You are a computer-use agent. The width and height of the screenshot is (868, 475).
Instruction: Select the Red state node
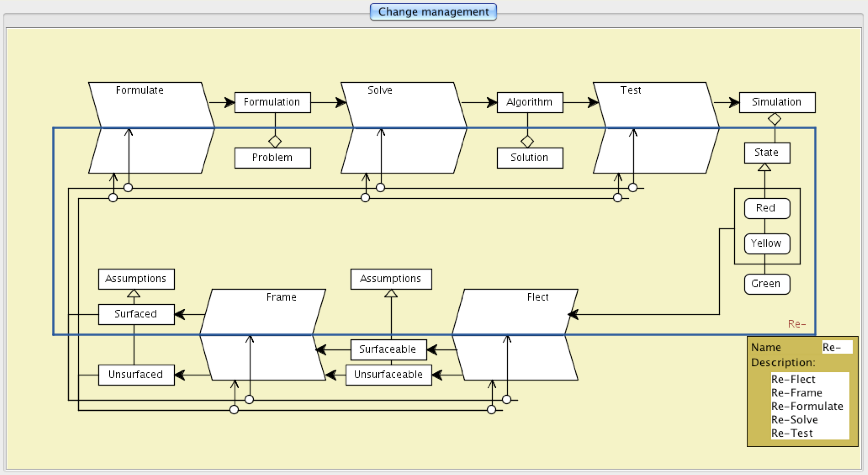pos(767,208)
